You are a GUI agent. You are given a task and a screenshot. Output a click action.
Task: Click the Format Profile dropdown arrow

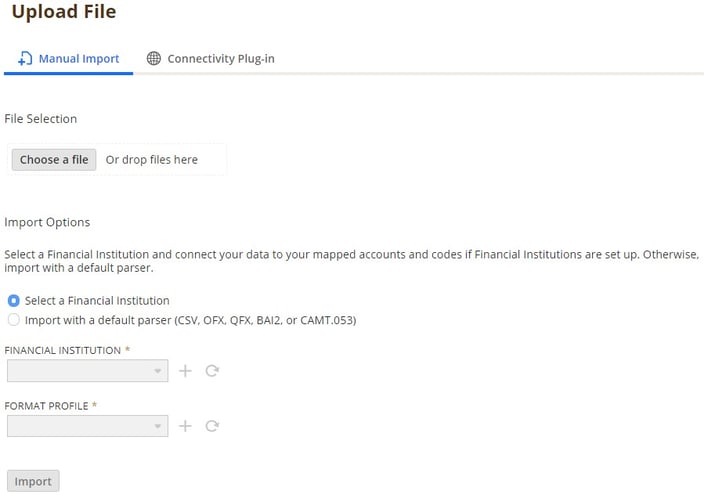click(158, 426)
